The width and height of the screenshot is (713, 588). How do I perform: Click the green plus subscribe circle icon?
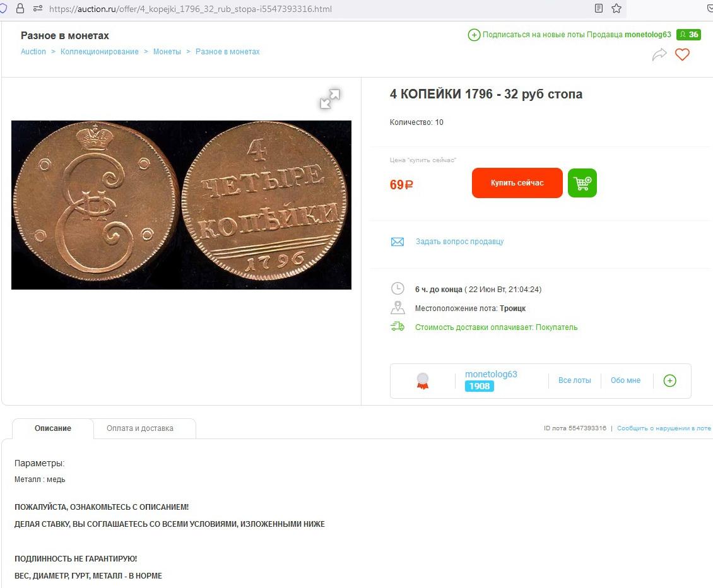coord(474,35)
